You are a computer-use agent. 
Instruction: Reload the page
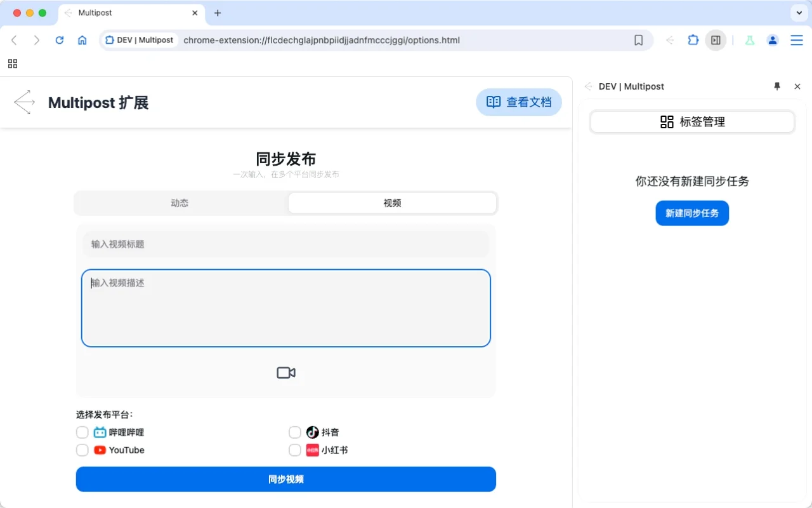click(60, 40)
